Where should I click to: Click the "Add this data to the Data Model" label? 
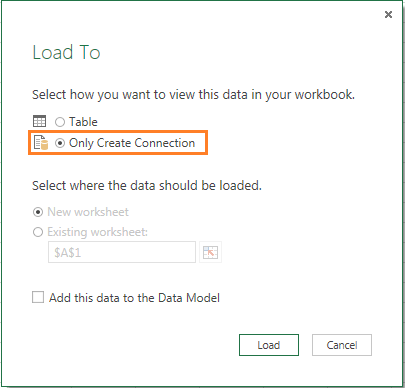click(x=134, y=298)
